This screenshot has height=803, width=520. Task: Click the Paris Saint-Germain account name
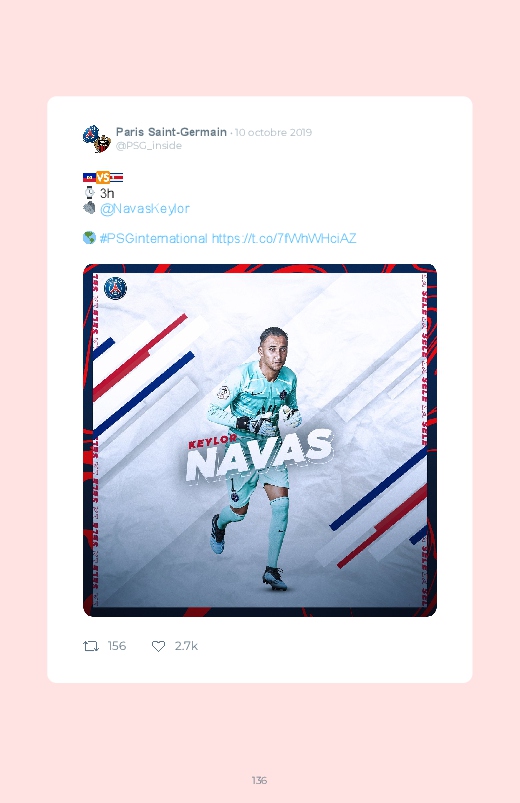coord(171,132)
